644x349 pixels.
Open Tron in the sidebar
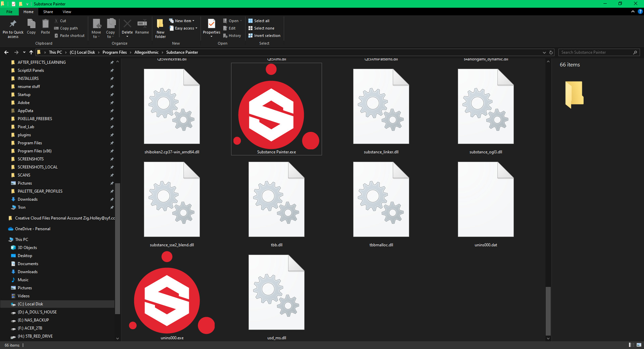tap(21, 207)
